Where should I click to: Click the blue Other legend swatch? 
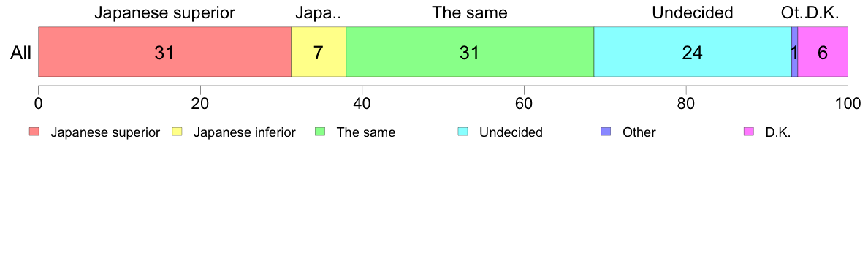pos(606,132)
